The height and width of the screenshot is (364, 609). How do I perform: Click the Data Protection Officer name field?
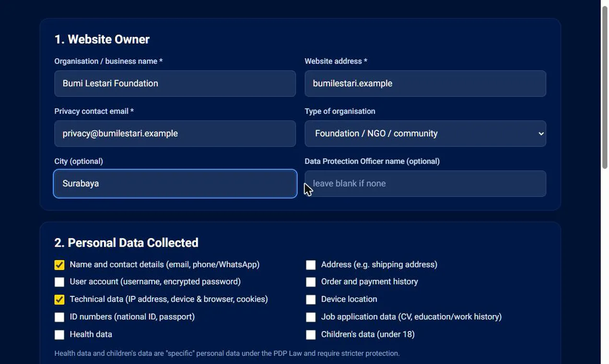tap(425, 183)
